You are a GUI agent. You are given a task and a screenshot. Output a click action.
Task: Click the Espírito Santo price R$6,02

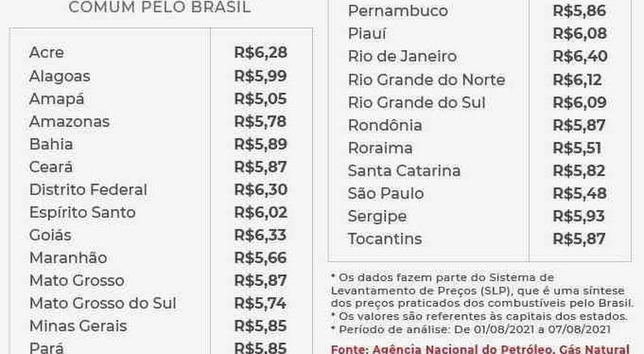(x=260, y=212)
